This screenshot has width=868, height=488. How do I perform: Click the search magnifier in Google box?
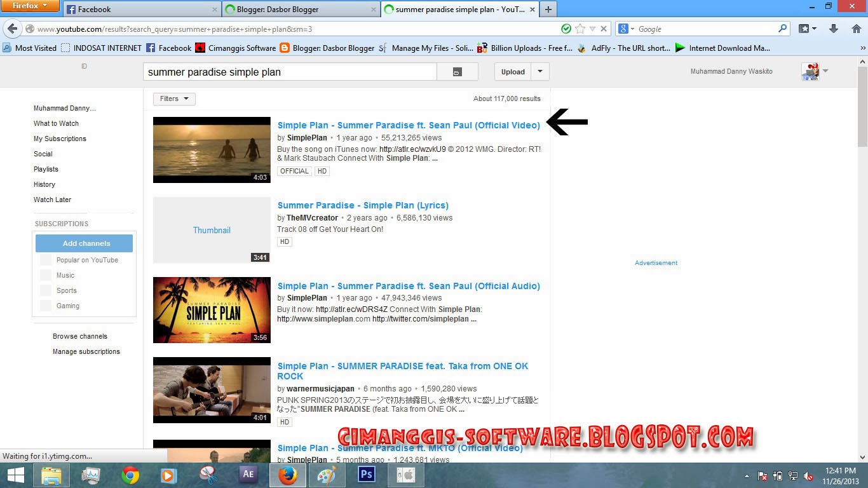(x=782, y=29)
